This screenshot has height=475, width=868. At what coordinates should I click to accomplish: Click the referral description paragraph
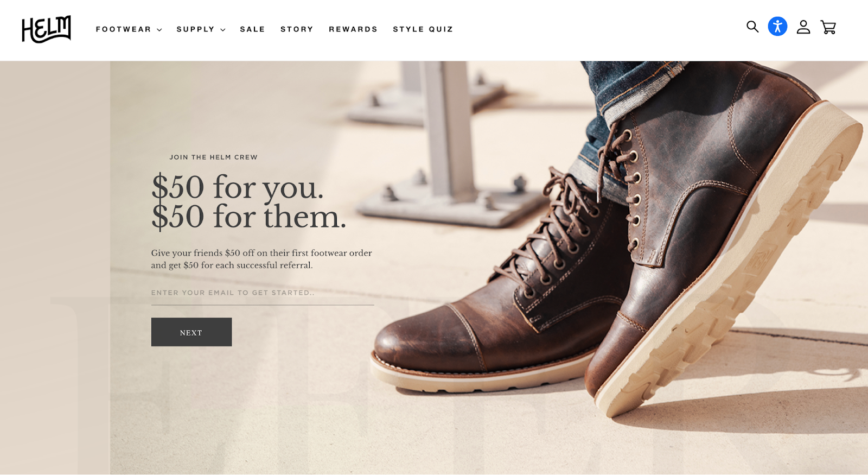pos(261,259)
